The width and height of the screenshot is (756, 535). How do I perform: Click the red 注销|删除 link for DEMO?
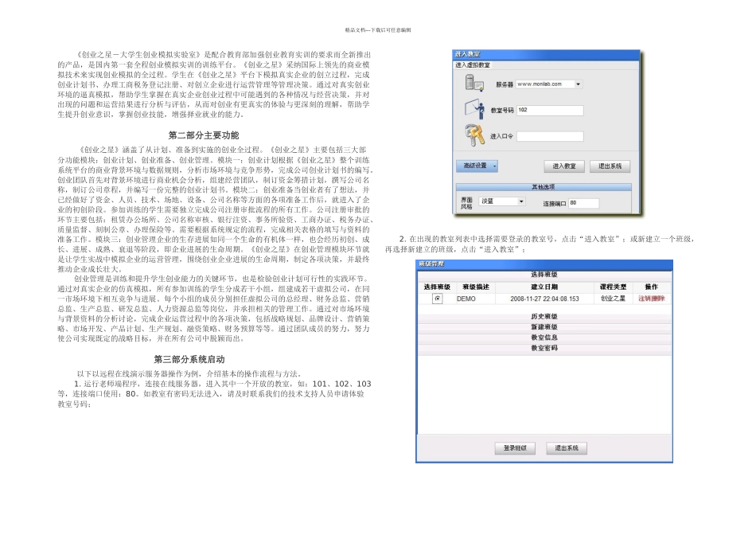click(x=652, y=299)
